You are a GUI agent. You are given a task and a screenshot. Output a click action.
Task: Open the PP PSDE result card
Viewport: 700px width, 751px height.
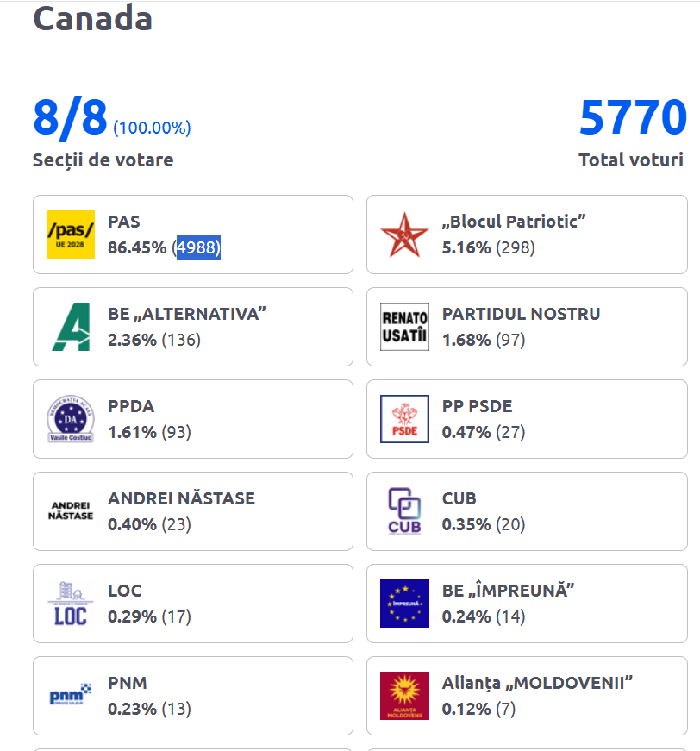[527, 419]
